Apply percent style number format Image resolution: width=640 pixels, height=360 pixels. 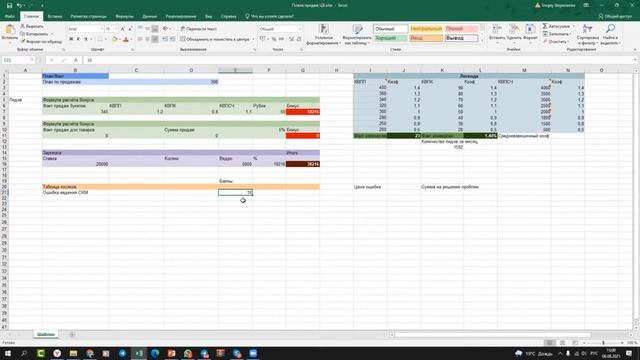coord(274,39)
